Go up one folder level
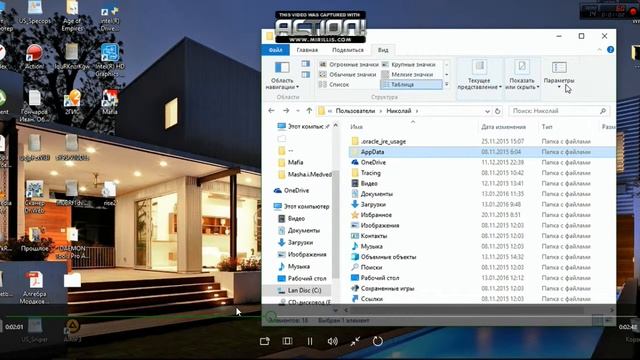The width and height of the screenshot is (640, 360). click(x=309, y=111)
